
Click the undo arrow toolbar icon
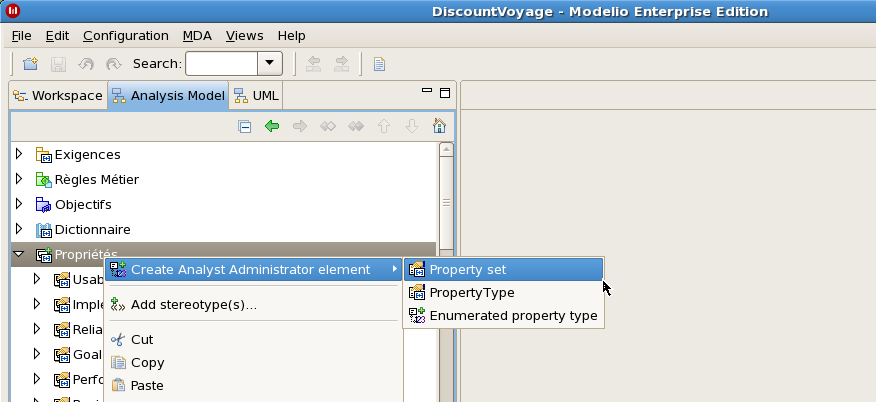pos(85,64)
